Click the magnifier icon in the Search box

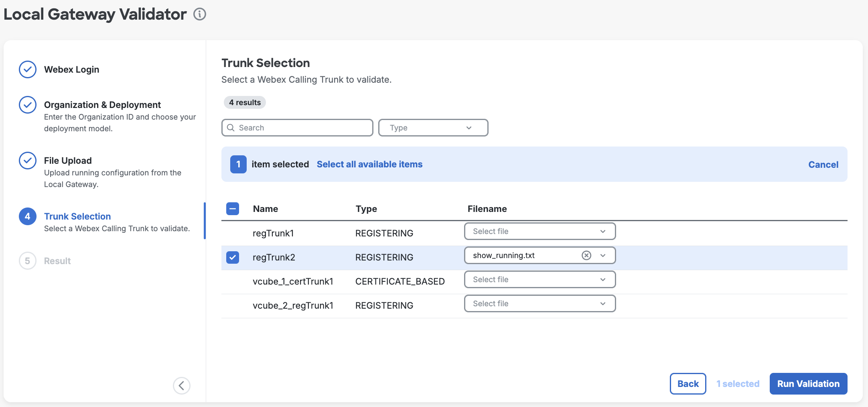pyautogui.click(x=231, y=128)
